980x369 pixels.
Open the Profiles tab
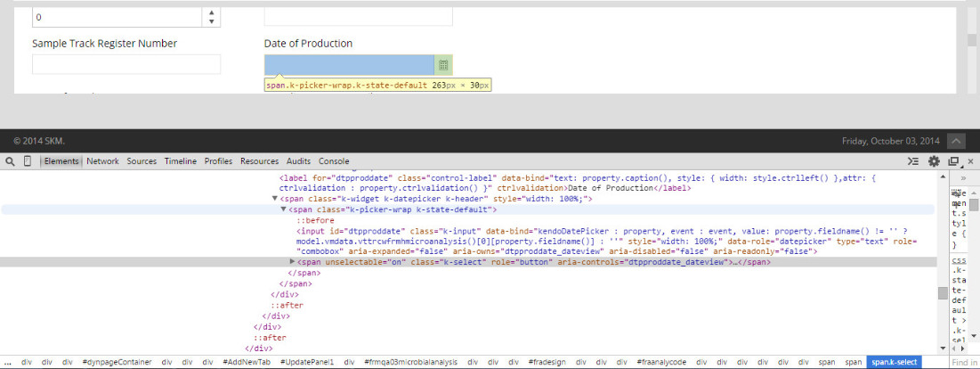pyautogui.click(x=218, y=161)
